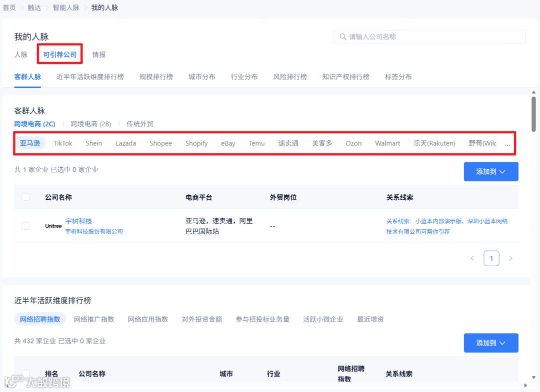540x392 pixels.
Task: Select 传统外贸 category
Action: coord(140,124)
